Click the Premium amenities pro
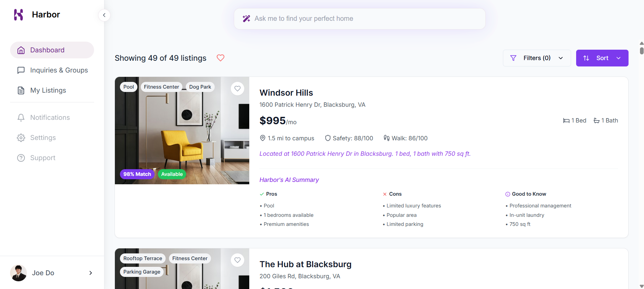 286,224
